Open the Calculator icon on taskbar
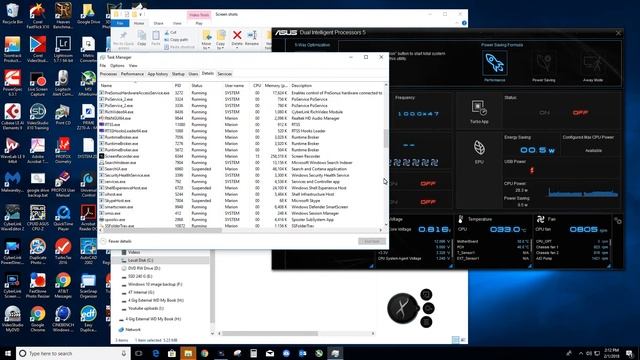640x360 pixels. pos(253,353)
